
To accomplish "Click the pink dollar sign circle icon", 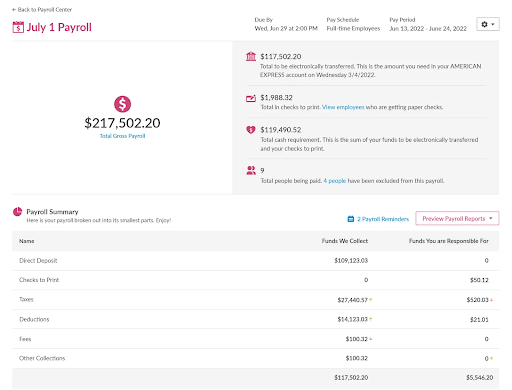I will (x=122, y=104).
